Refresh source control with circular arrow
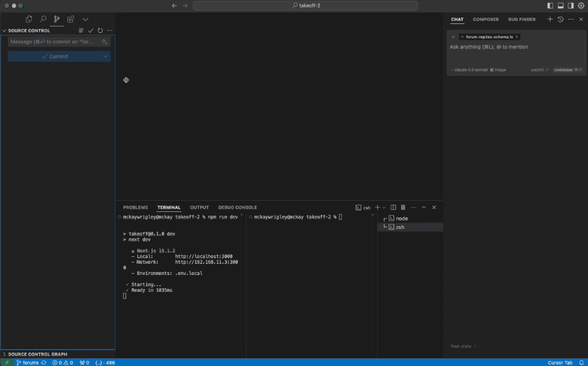588x366 pixels. 100,30
